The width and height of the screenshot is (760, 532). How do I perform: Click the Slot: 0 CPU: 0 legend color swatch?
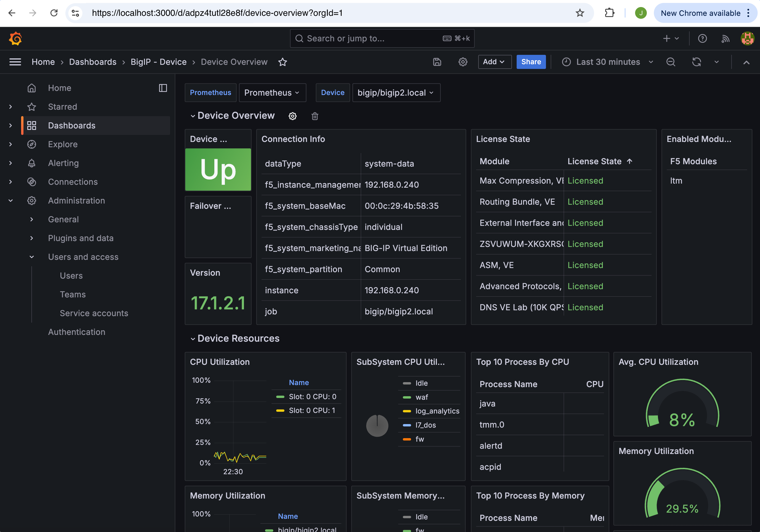[280, 396]
